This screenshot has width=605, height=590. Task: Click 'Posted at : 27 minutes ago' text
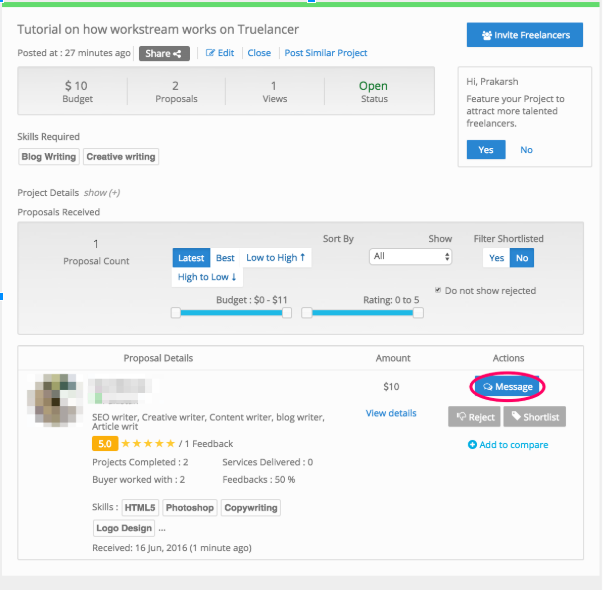(x=74, y=53)
